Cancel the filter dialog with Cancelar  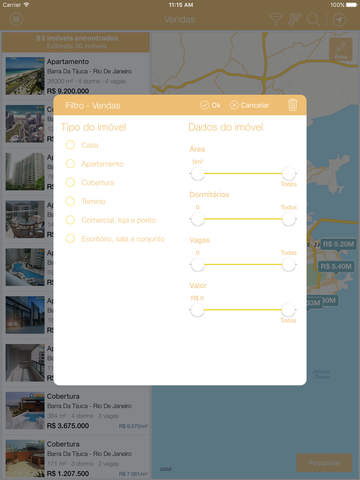click(249, 105)
